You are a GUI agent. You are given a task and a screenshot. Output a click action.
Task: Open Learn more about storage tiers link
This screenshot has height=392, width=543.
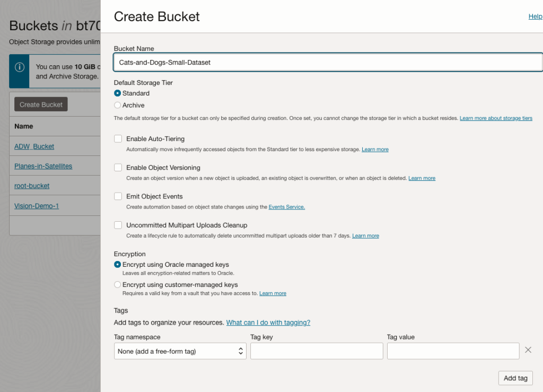pos(496,118)
